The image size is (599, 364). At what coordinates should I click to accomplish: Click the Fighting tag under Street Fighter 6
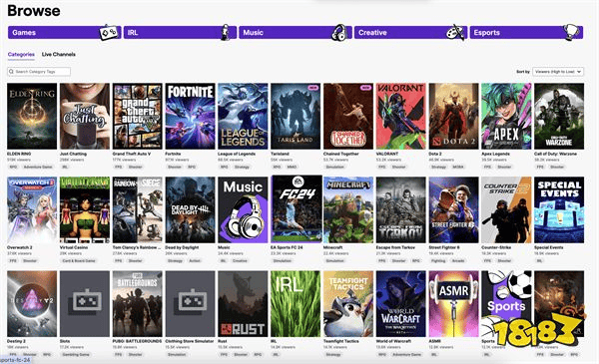click(438, 261)
